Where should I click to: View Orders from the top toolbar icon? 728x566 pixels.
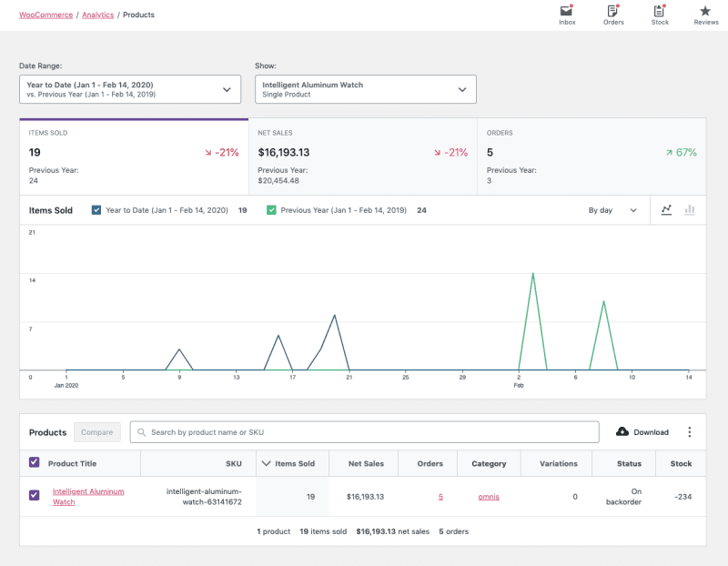pyautogui.click(x=612, y=15)
